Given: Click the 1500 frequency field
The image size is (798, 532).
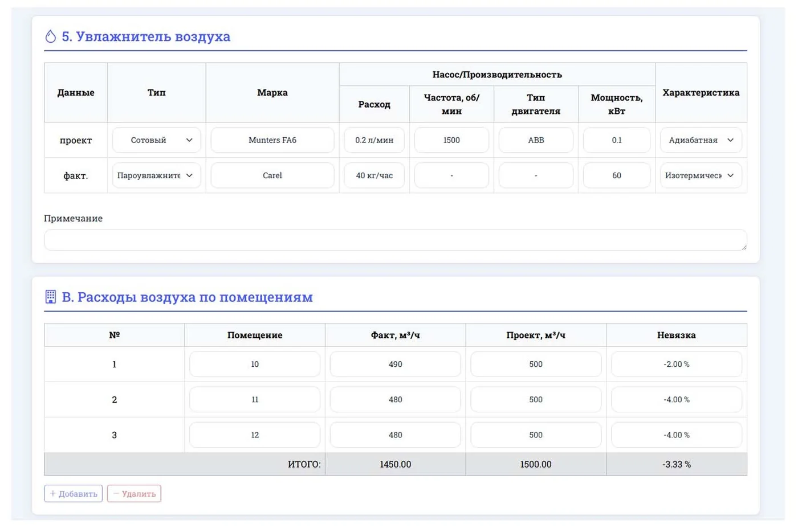Looking at the screenshot, I should pos(451,140).
